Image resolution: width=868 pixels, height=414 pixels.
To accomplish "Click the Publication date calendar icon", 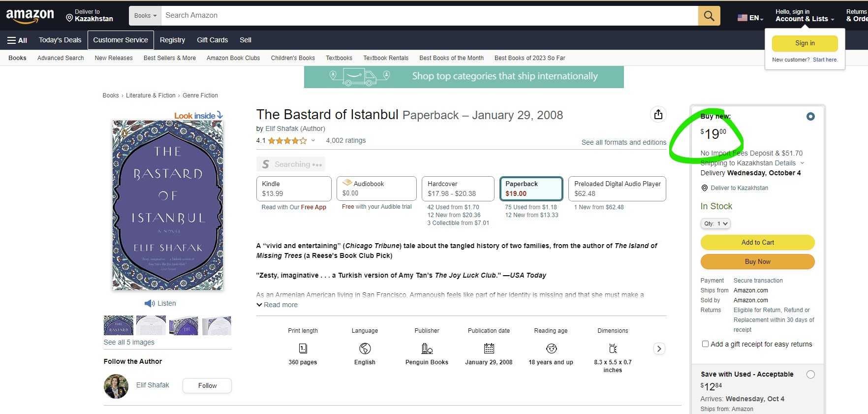I will coord(489,349).
